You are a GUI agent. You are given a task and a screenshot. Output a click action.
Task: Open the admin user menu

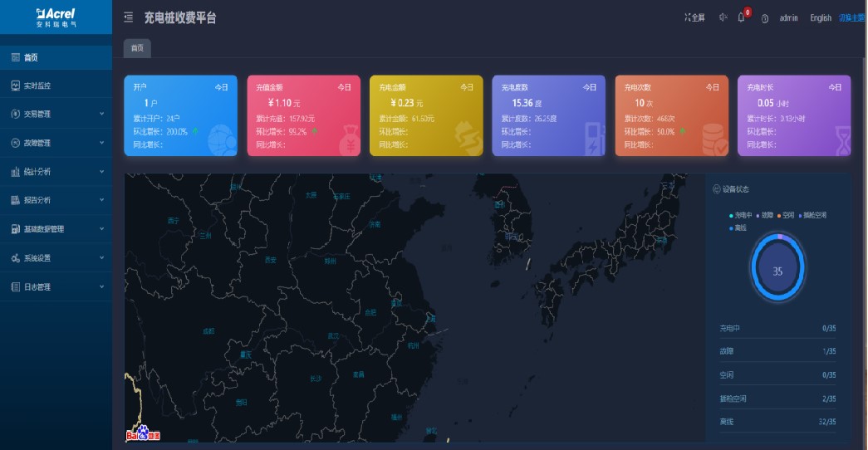click(x=788, y=17)
